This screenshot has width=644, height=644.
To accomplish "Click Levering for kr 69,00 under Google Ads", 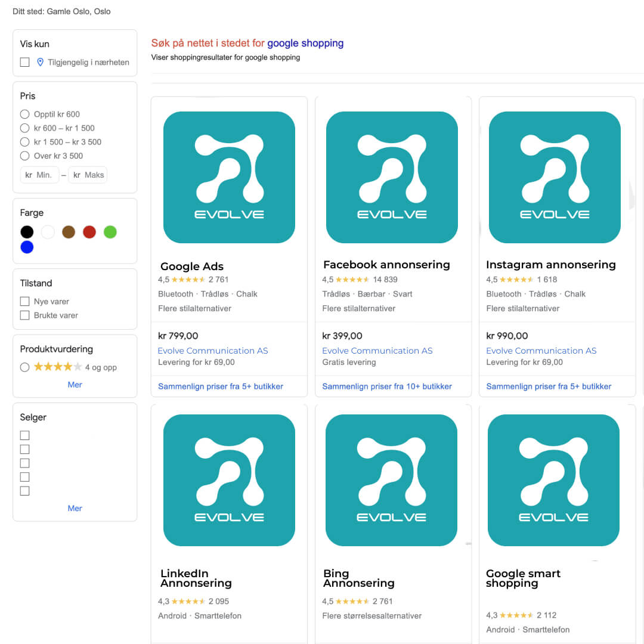I will [x=196, y=363].
